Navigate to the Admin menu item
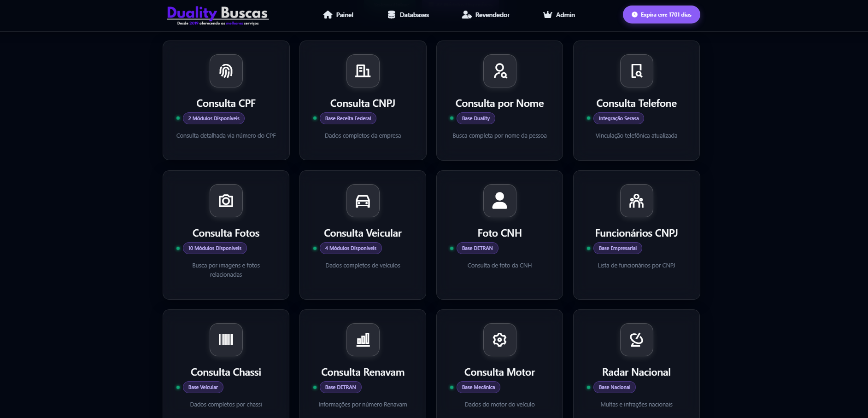Image resolution: width=868 pixels, height=418 pixels. click(x=559, y=15)
